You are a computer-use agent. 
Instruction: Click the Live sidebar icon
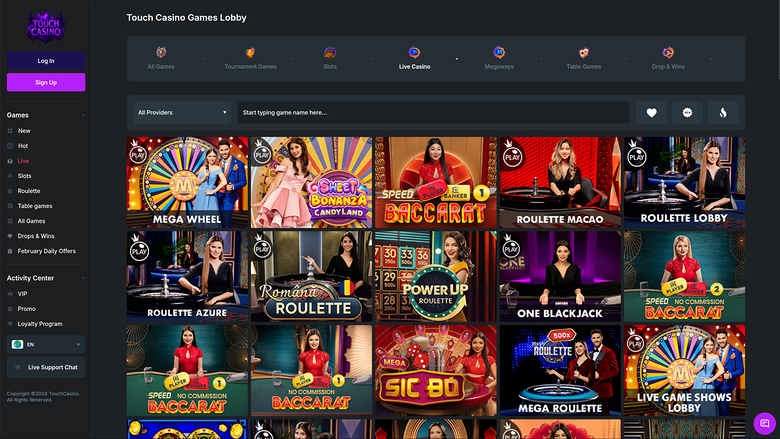tap(10, 161)
